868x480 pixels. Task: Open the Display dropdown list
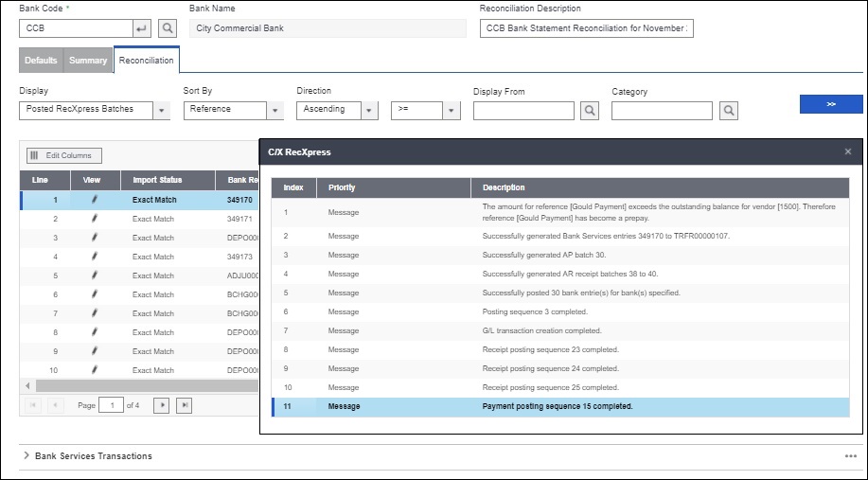click(163, 110)
